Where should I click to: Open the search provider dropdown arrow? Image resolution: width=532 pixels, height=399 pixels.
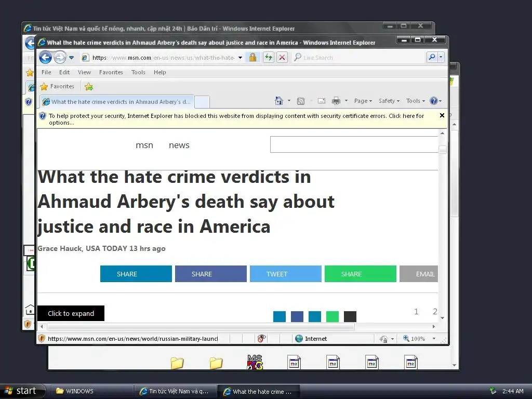pos(441,57)
